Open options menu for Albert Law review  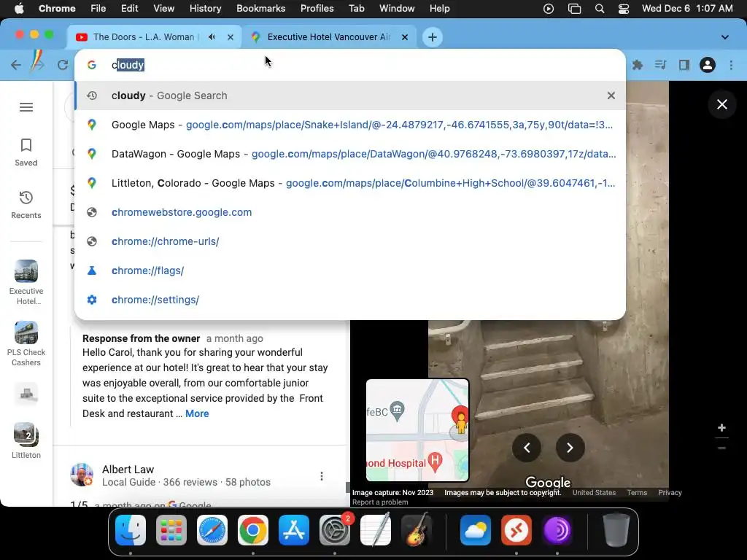[322, 476]
